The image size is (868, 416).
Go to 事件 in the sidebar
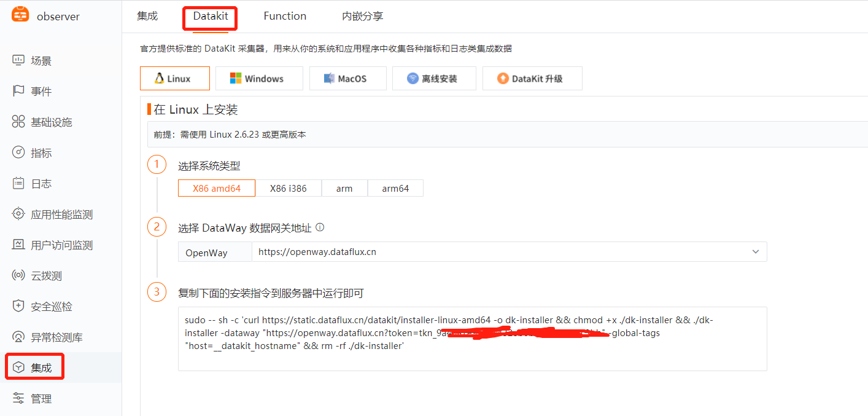point(41,92)
